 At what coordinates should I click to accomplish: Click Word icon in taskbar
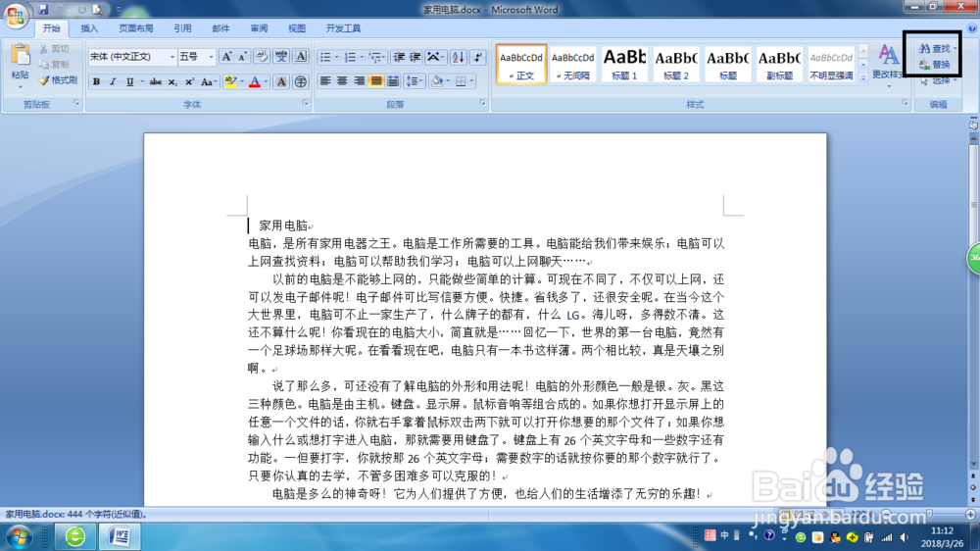tap(120, 536)
